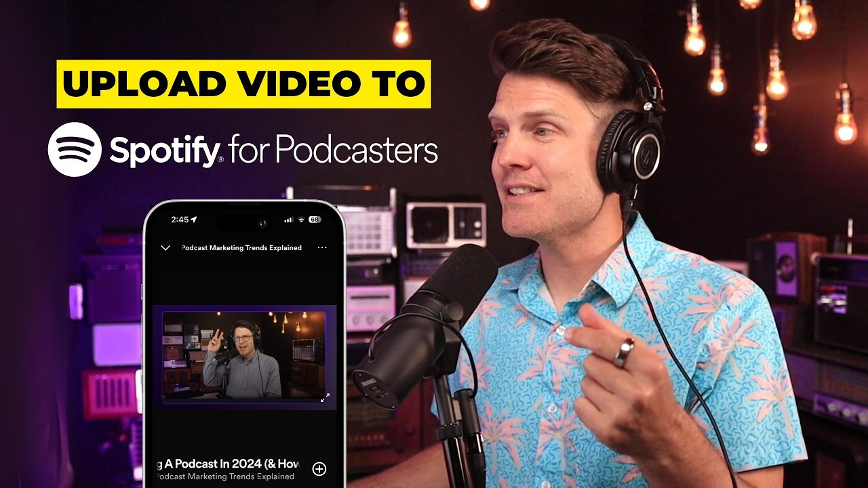Click the Spotify circular logo

coord(75,149)
